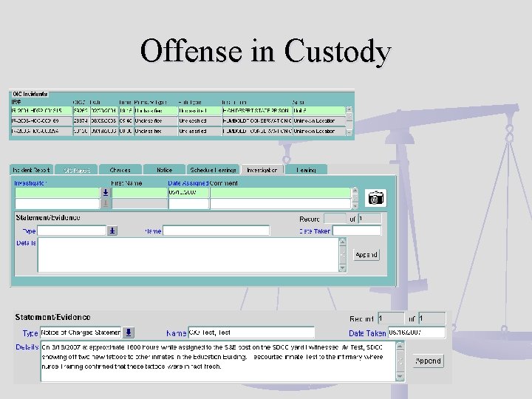This screenshot has width=532, height=399.
Task: Click the OIC Incidents list scrollbar down arrow
Action: click(x=349, y=133)
